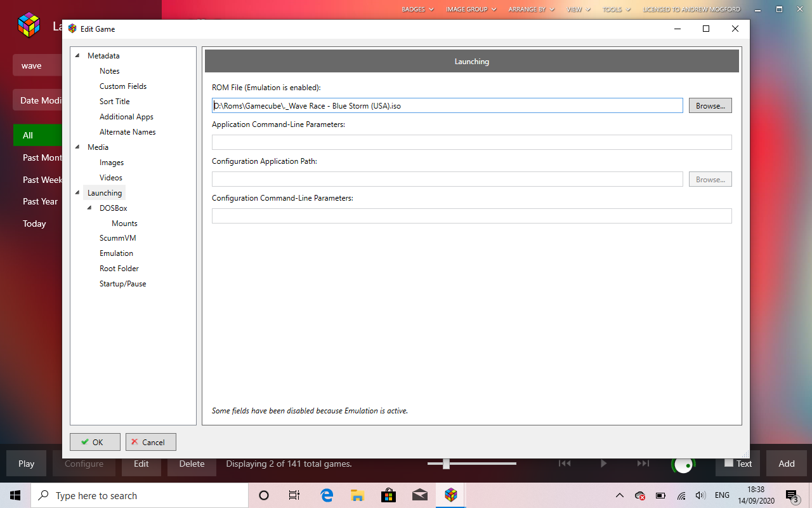Collapse the DOSBox tree node

[89, 208]
